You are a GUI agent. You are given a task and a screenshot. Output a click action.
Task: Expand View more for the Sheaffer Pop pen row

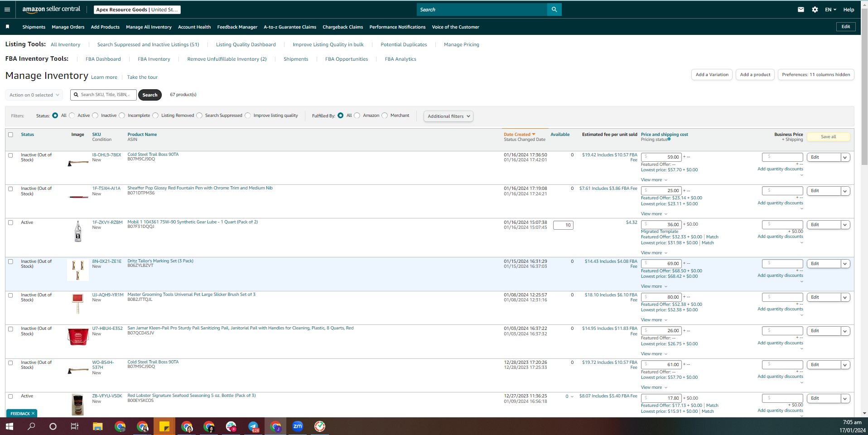(x=654, y=214)
